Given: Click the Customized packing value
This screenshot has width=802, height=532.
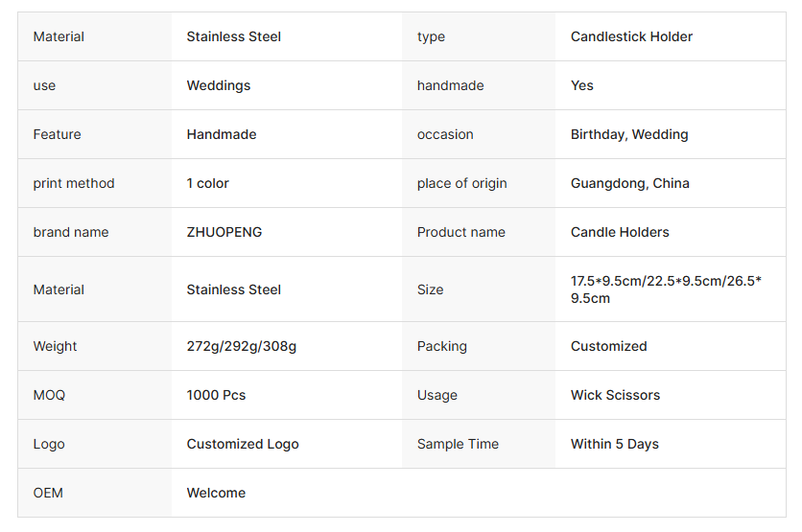Looking at the screenshot, I should pos(608,346).
